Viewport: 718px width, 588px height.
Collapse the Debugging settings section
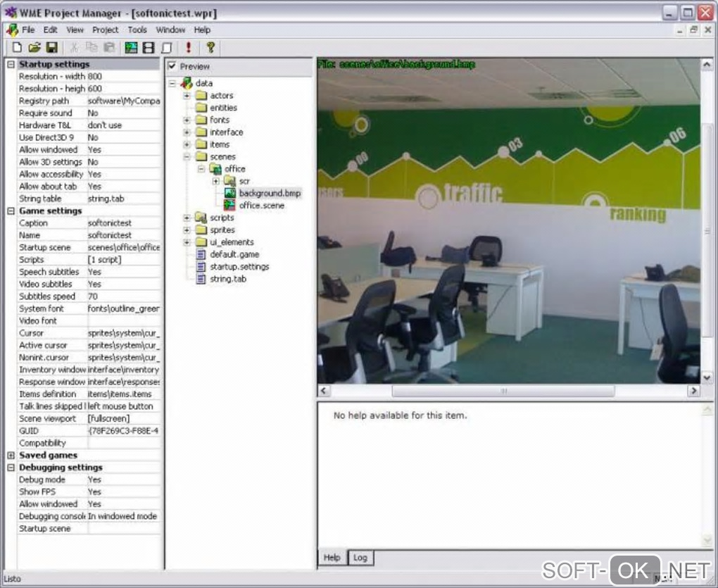[x=11, y=467]
